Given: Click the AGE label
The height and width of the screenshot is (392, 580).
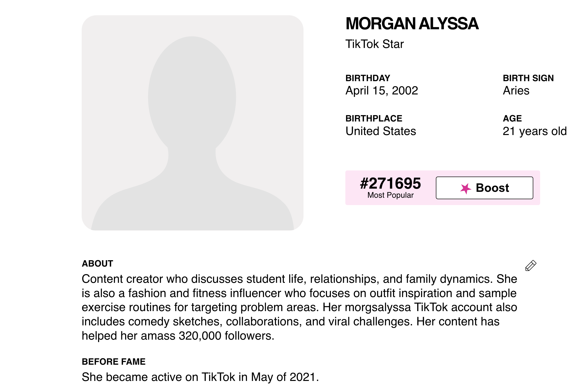Looking at the screenshot, I should [x=512, y=118].
